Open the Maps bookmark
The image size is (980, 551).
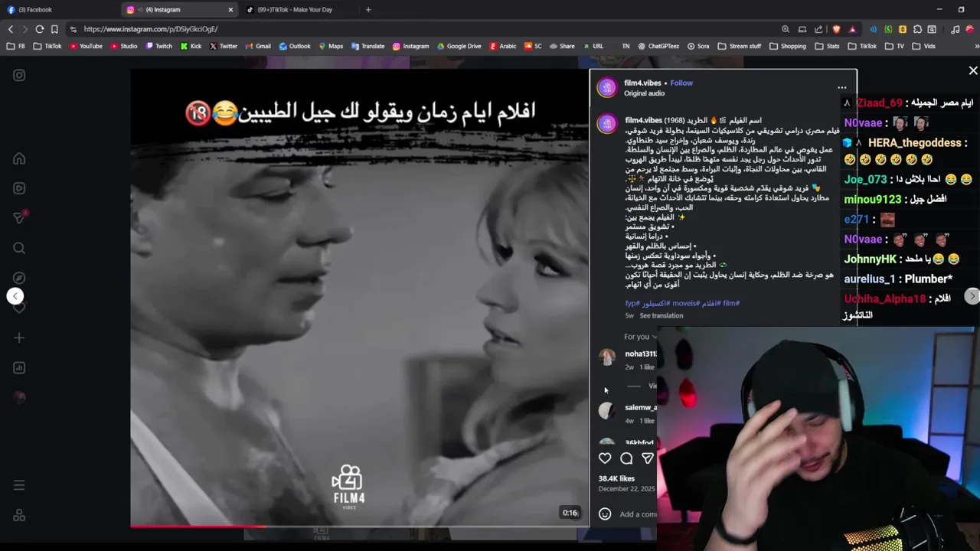331,46
